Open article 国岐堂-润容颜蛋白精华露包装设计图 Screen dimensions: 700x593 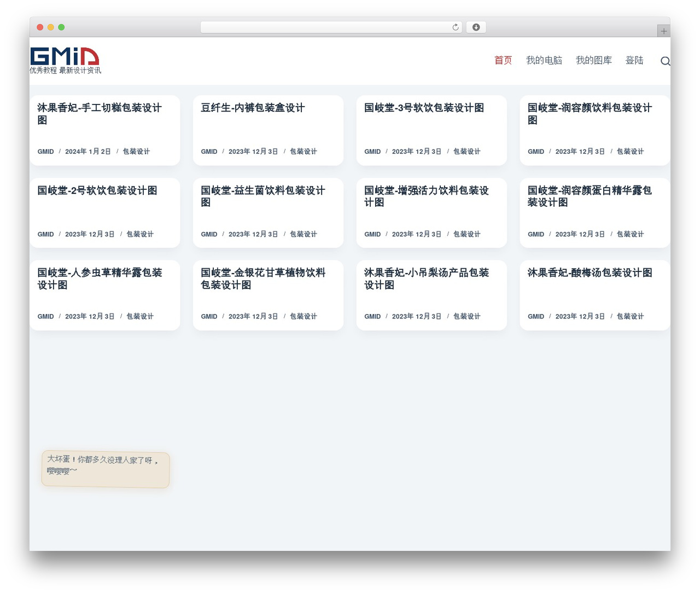point(590,196)
